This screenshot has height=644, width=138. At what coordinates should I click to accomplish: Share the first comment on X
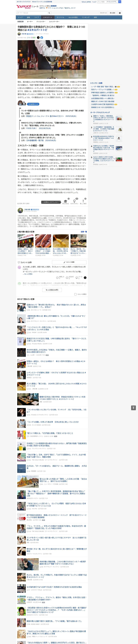pos(85,278)
